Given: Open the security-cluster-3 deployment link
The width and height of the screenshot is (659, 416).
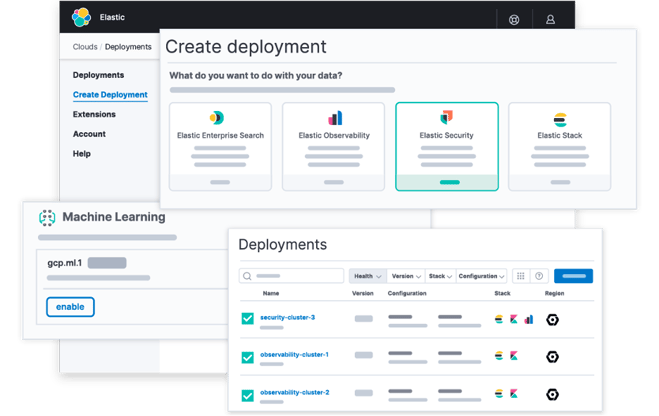Looking at the screenshot, I should click(x=287, y=317).
